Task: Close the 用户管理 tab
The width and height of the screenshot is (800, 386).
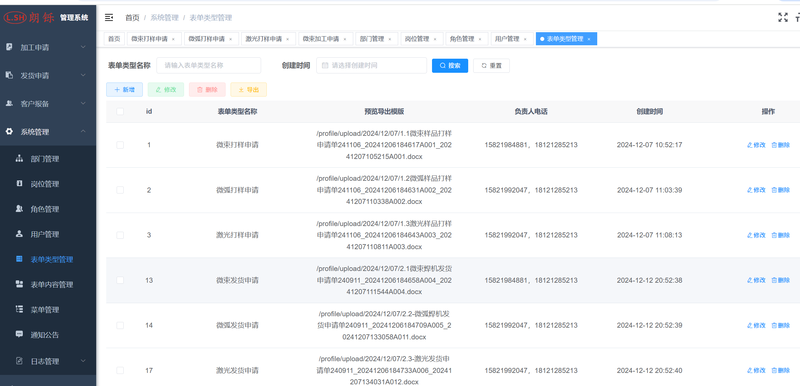Action: click(524, 39)
